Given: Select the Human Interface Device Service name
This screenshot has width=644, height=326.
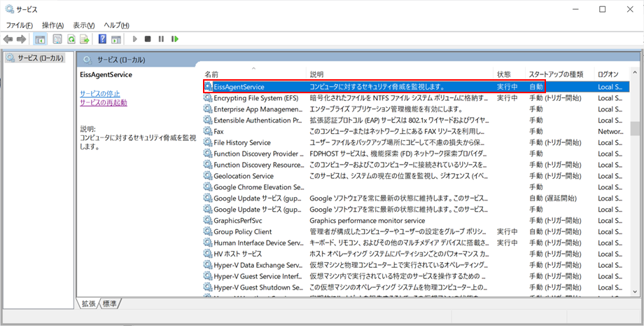Looking at the screenshot, I should [258, 243].
